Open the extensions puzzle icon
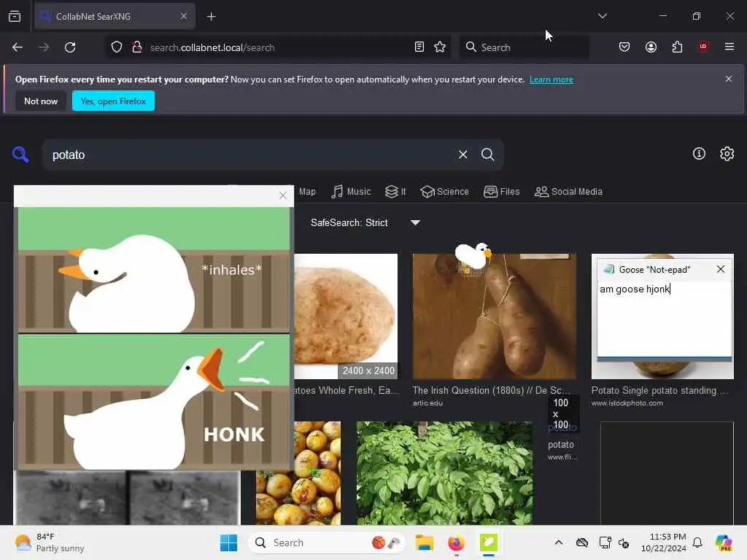 (x=677, y=47)
